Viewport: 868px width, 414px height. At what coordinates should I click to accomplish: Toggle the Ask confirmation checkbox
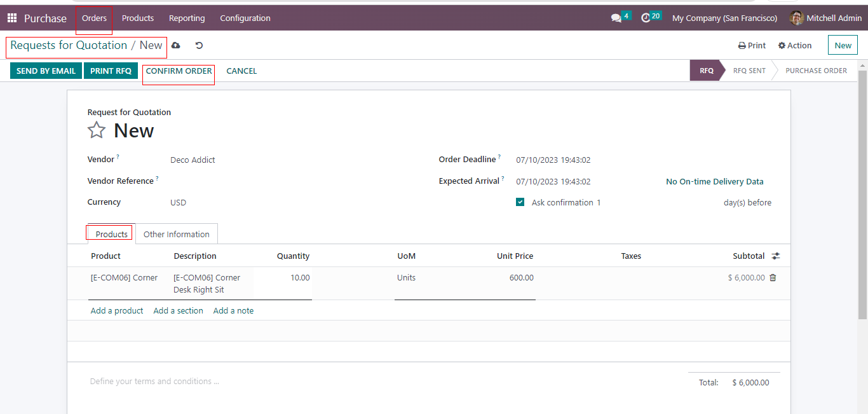(520, 202)
